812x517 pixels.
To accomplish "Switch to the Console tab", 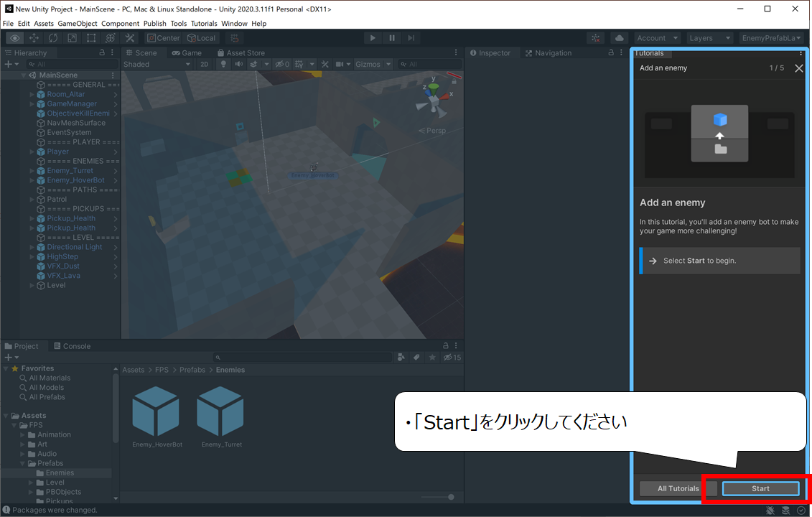I will (72, 346).
